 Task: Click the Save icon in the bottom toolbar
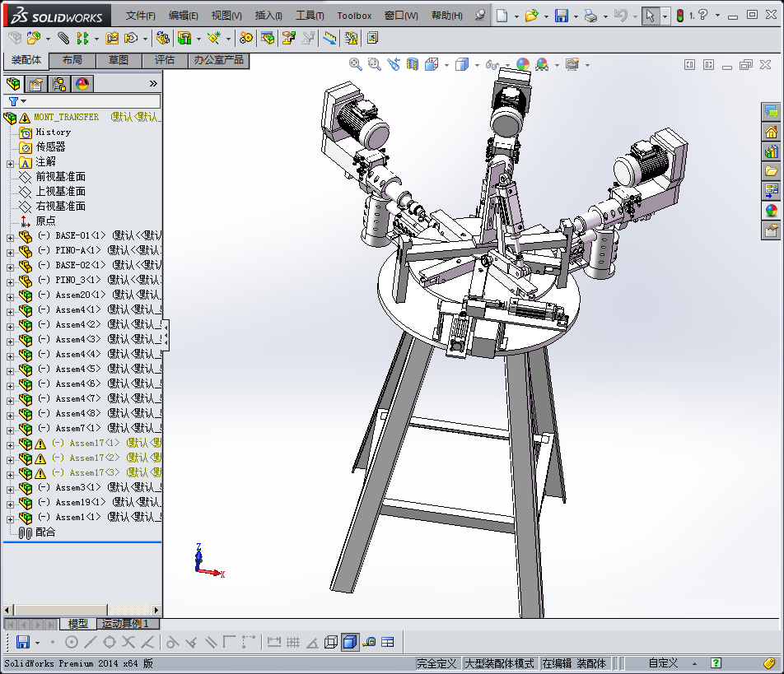22,642
